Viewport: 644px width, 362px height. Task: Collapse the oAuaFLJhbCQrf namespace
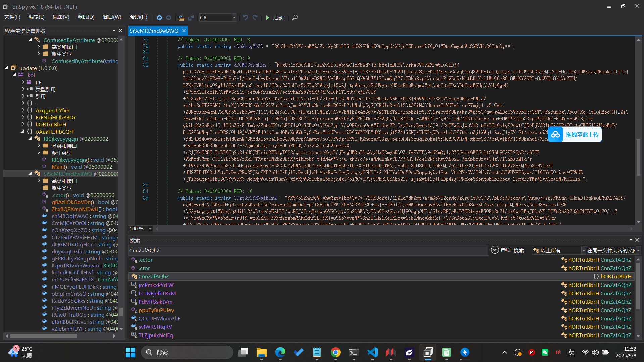coord(22,132)
